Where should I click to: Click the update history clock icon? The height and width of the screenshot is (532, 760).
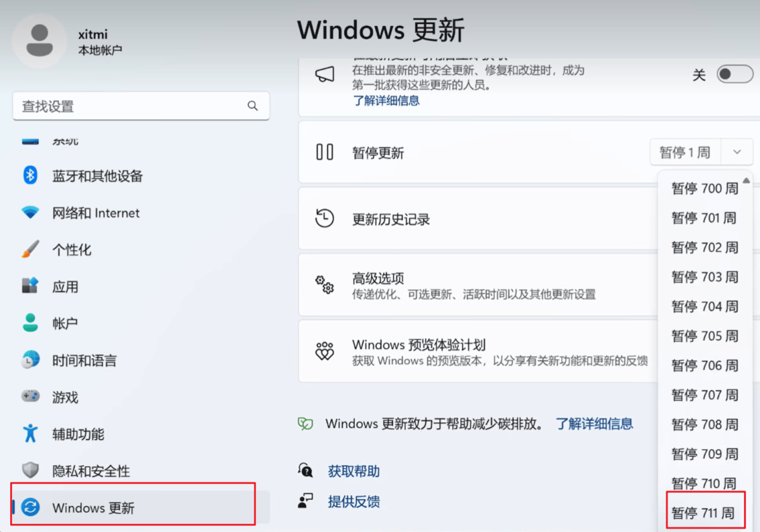(x=324, y=218)
